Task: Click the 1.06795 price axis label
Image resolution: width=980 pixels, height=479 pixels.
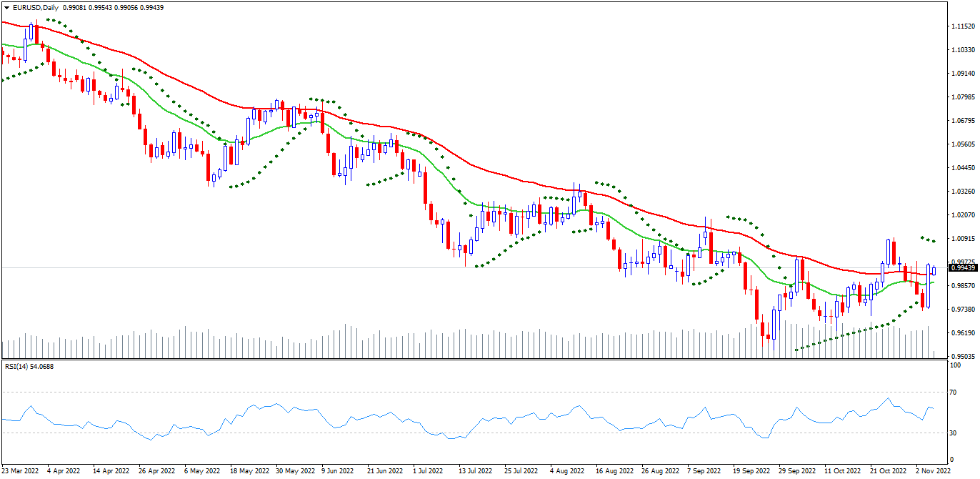Action: 962,120
